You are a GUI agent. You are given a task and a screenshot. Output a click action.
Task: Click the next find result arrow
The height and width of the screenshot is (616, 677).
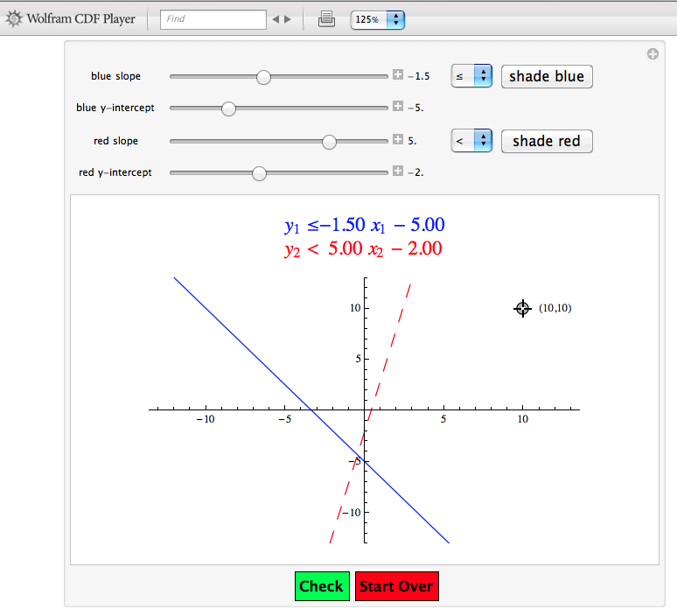coord(288,19)
